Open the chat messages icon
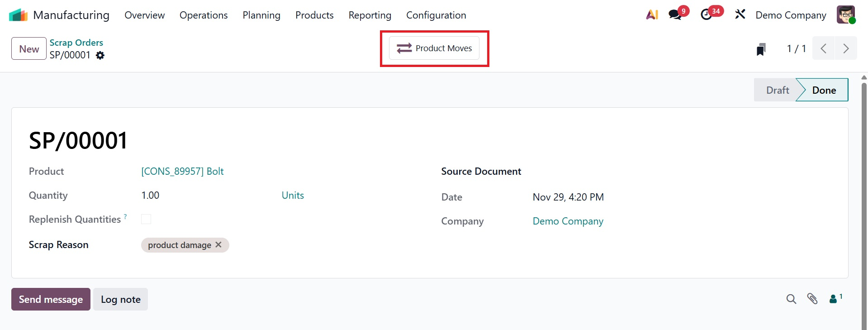868x330 pixels. 675,15
